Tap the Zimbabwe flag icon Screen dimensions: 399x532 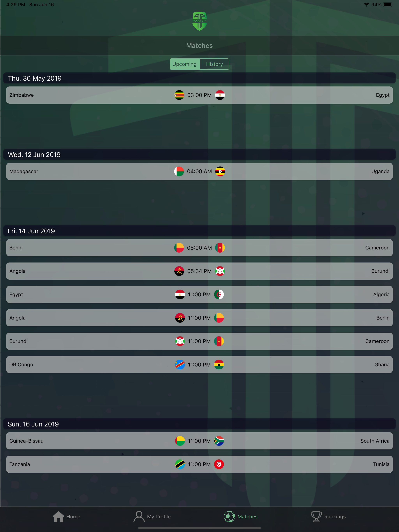click(179, 95)
